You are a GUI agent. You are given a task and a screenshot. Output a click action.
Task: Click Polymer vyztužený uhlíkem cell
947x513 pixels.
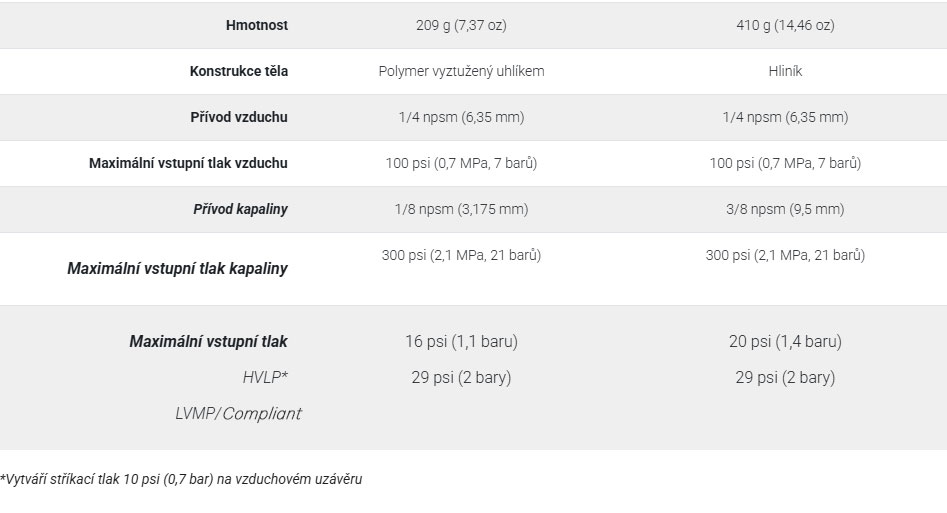pos(461,71)
